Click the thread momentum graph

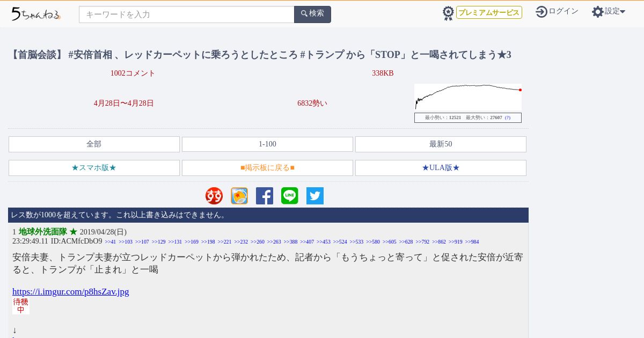point(468,97)
